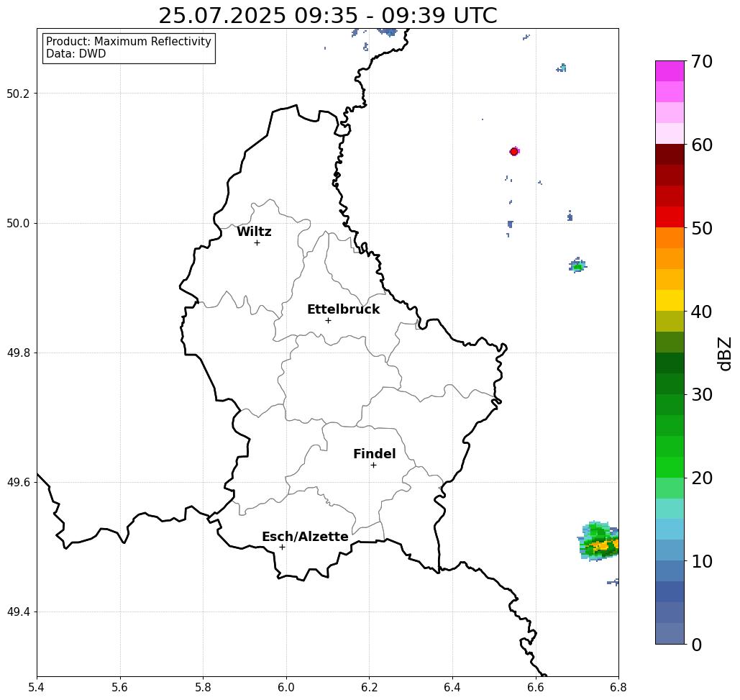
Task: Click the red high-reflectivity dot on map
Action: 514,151
